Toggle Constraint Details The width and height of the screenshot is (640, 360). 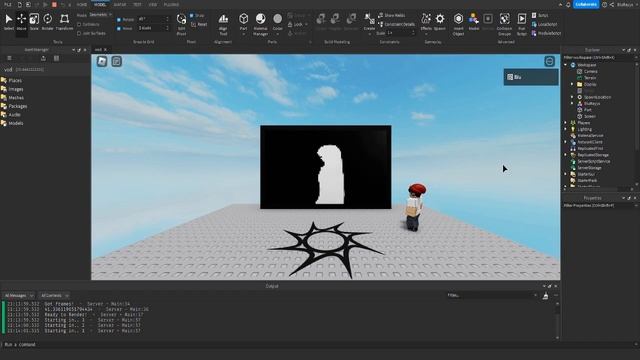tap(396, 24)
